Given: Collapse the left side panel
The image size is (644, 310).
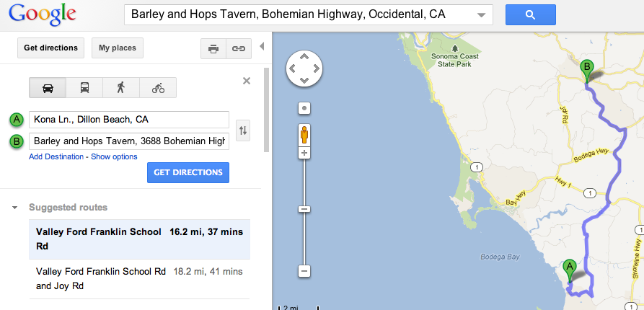Looking at the screenshot, I should pos(262,47).
